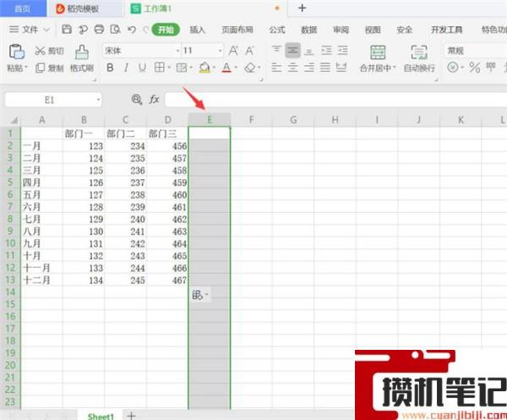
Task: Click the Bottom Align icon
Action: tap(309, 51)
